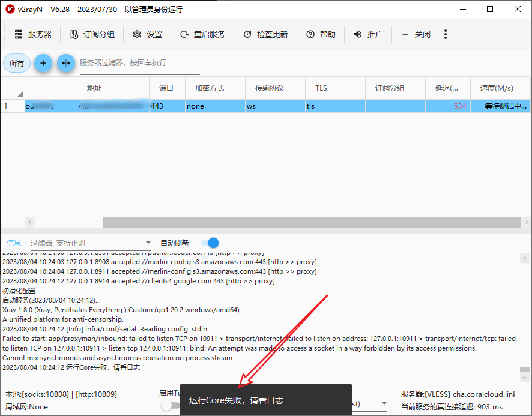Select the 所有 all servers chip
532x416 pixels.
pos(17,64)
